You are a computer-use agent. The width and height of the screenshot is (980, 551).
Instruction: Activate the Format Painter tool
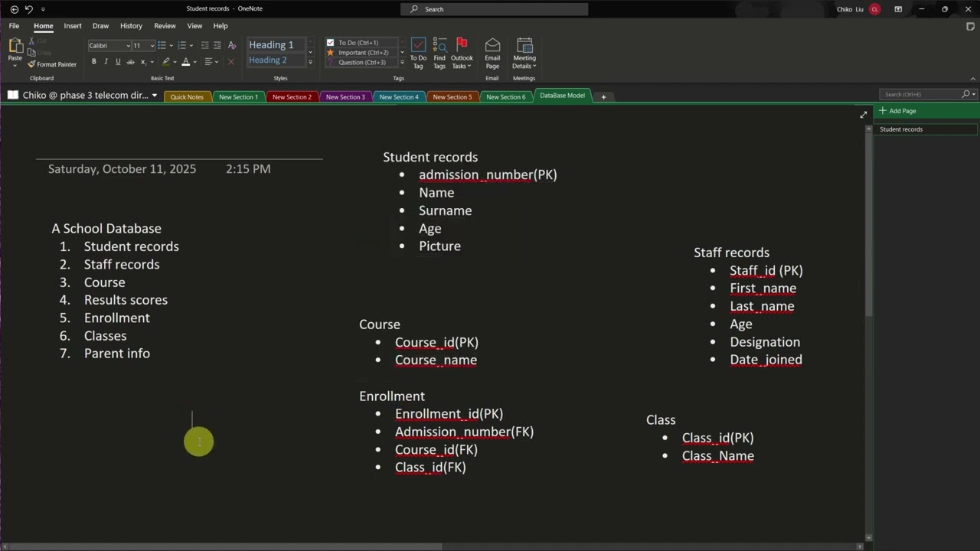(52, 64)
